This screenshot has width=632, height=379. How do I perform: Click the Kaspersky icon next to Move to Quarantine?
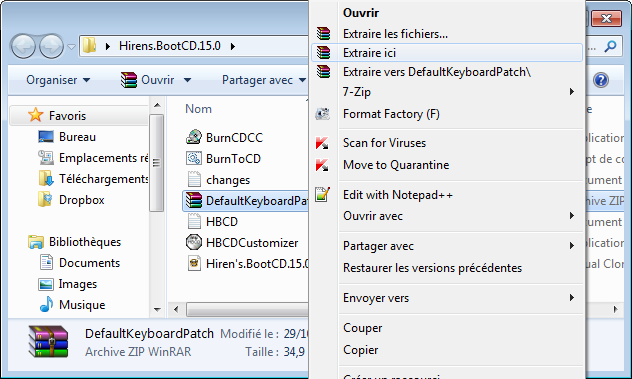[x=322, y=165]
